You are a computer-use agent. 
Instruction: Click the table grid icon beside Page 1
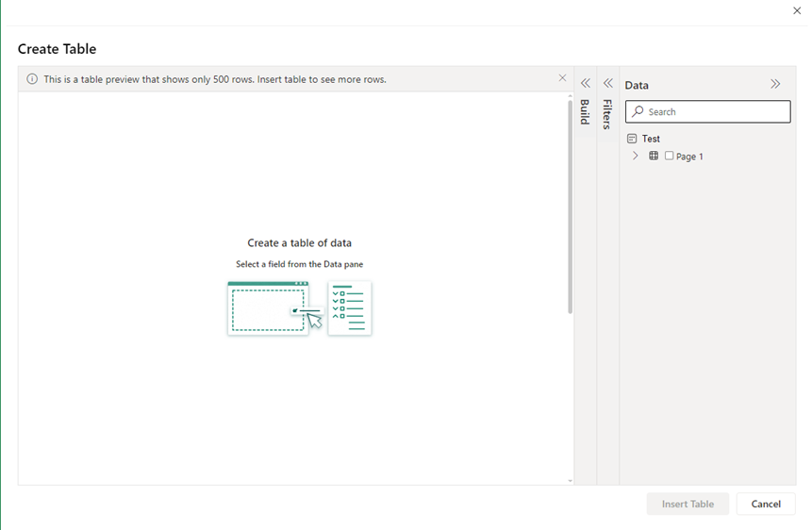click(x=654, y=156)
